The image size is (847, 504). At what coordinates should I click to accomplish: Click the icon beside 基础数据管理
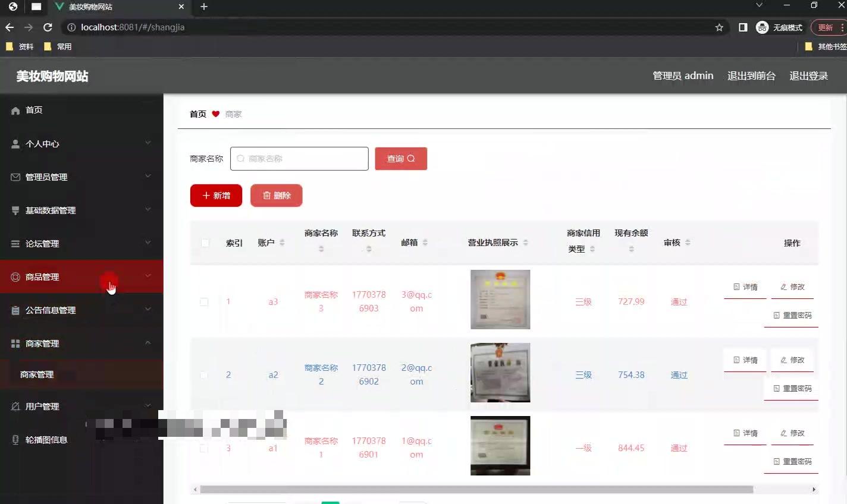tap(15, 210)
